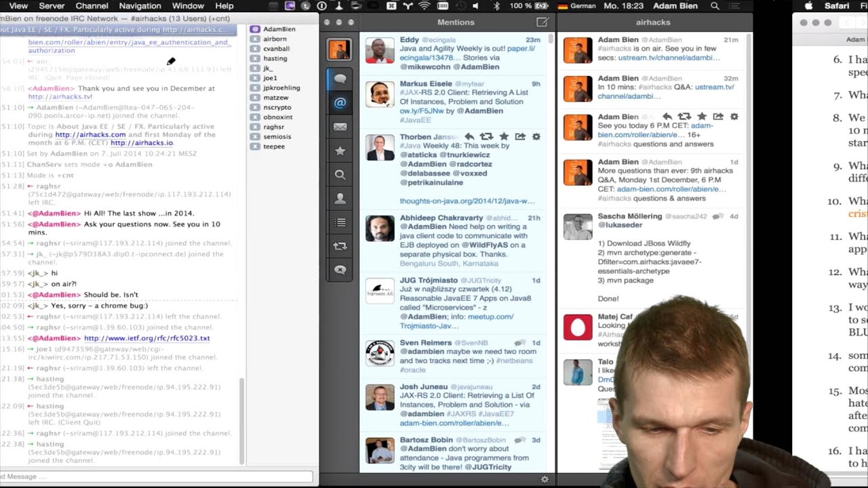Select user nscrypto in IRC user list
868x488 pixels.
(x=277, y=107)
